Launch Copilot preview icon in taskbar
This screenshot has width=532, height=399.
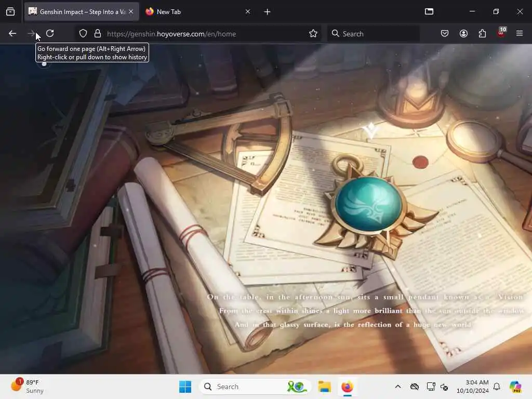[515, 387]
